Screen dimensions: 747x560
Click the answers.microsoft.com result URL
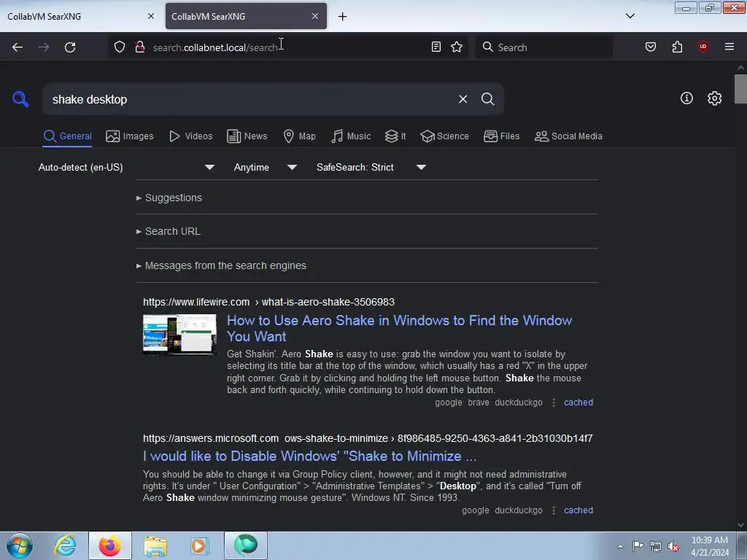click(x=368, y=438)
